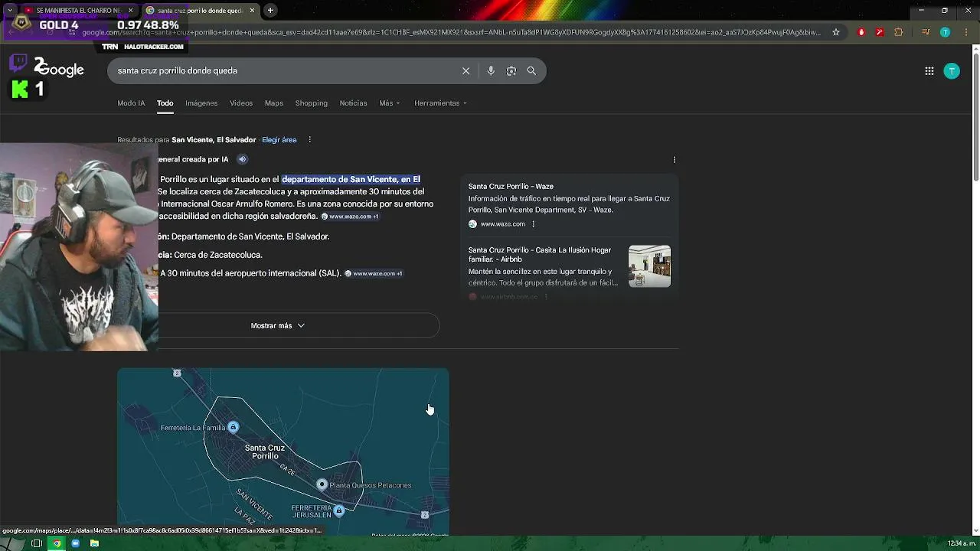Open Zoom from the taskbar

coord(75,543)
